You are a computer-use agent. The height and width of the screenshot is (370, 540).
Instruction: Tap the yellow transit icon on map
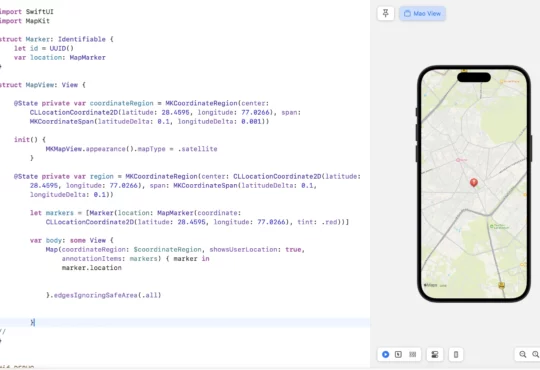click(x=501, y=285)
